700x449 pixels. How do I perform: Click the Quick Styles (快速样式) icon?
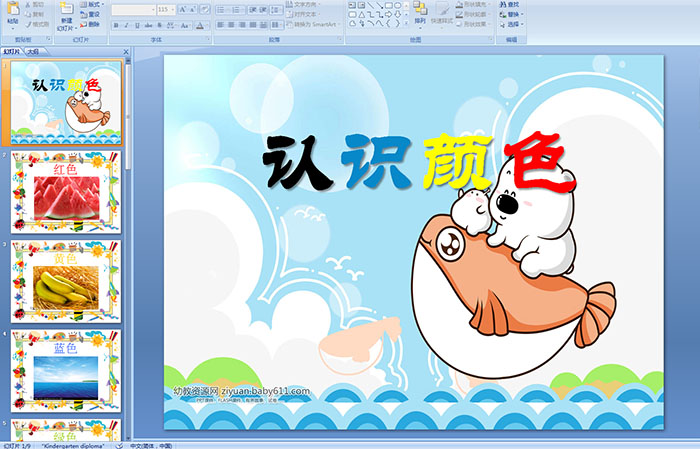tap(442, 9)
